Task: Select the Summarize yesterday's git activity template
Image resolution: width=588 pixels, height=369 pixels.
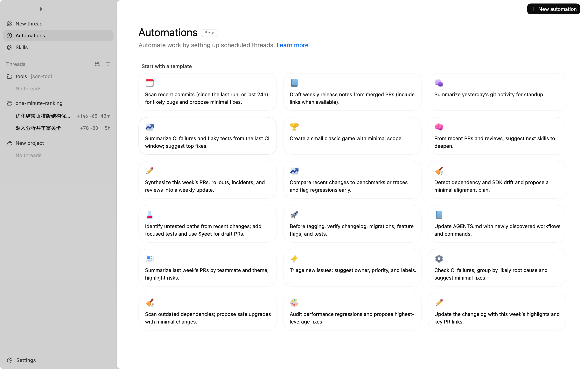Action: click(x=496, y=92)
